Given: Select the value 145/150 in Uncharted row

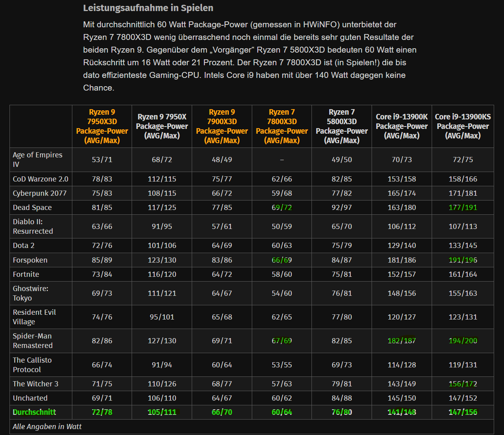Looking at the screenshot, I should tap(402, 398).
